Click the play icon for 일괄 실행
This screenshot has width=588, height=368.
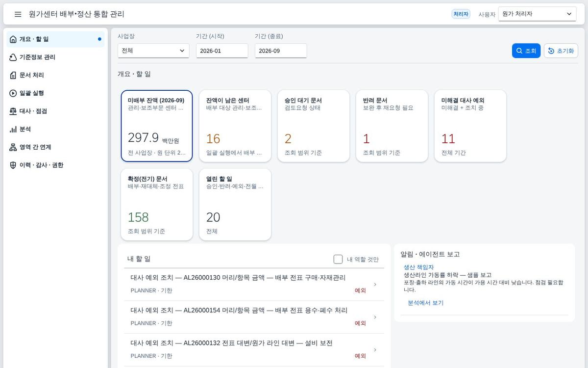(13, 93)
